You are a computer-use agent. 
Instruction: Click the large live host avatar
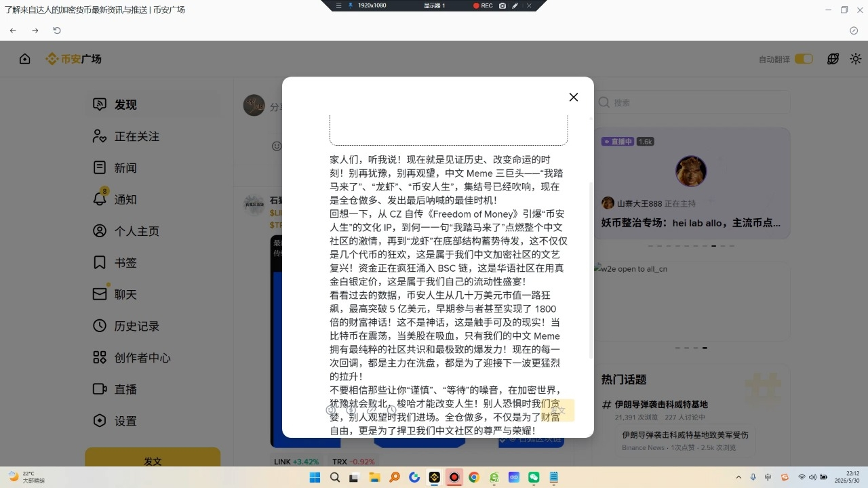[691, 171]
